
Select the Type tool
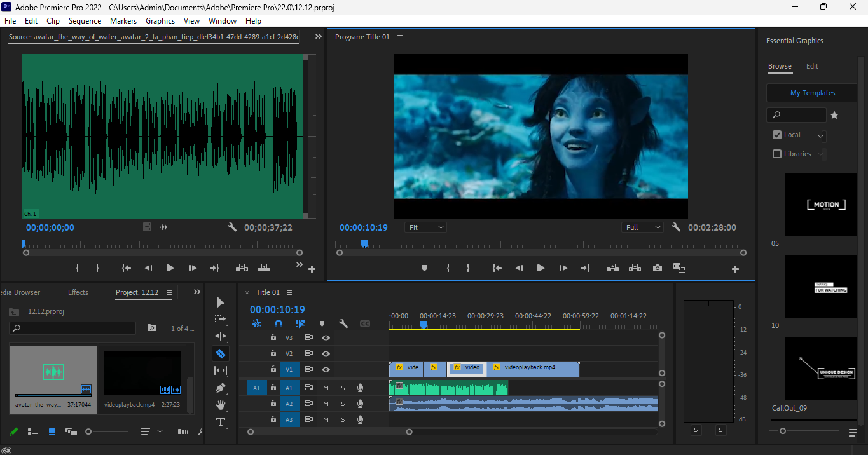[x=221, y=422]
